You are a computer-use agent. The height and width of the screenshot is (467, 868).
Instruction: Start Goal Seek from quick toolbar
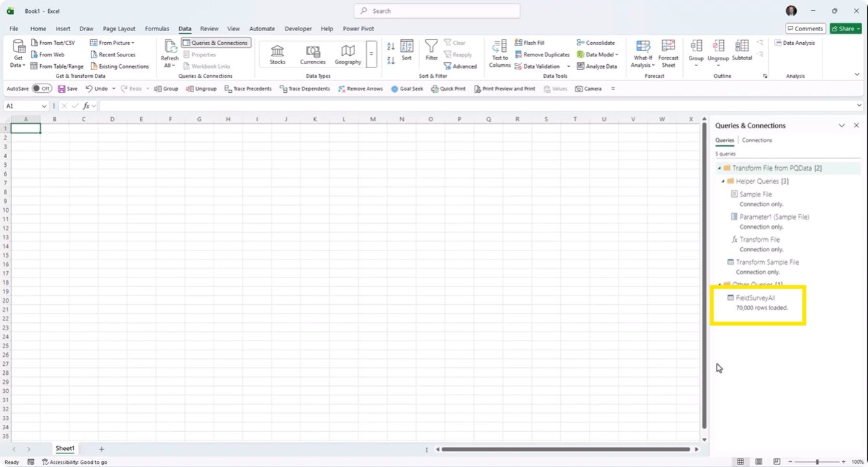click(x=407, y=89)
